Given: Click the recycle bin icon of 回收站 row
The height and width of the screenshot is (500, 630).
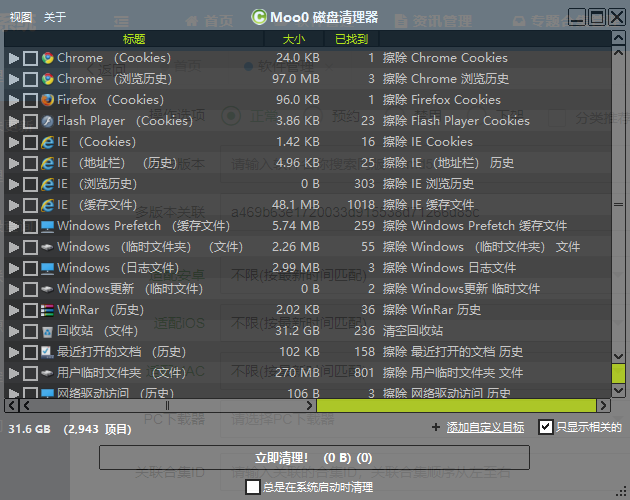Looking at the screenshot, I should [x=47, y=332].
